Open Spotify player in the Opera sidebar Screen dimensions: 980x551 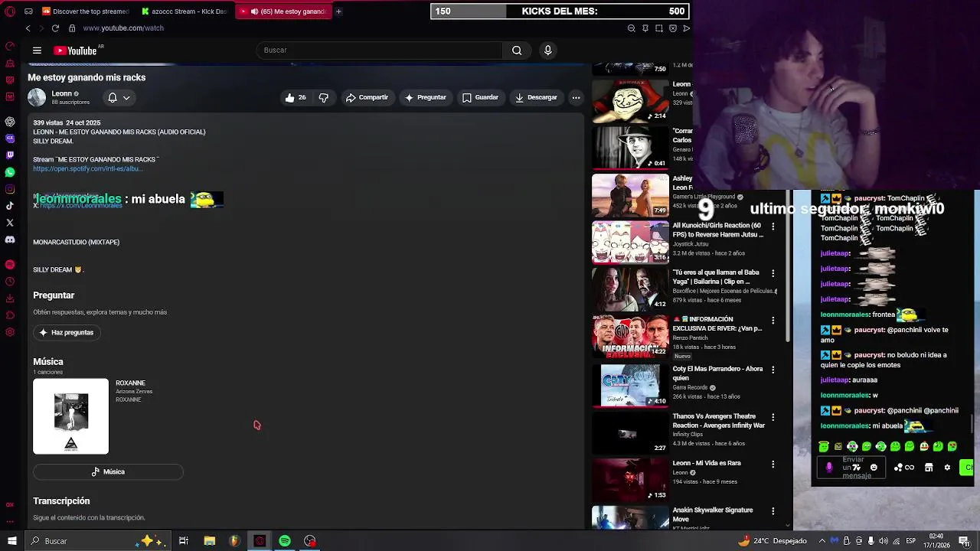[10, 265]
